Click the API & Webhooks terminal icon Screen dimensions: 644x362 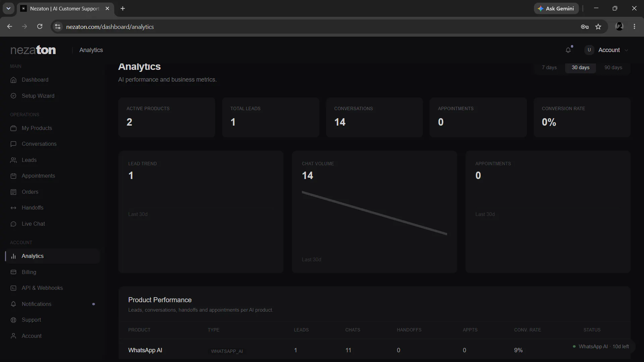coord(13,288)
